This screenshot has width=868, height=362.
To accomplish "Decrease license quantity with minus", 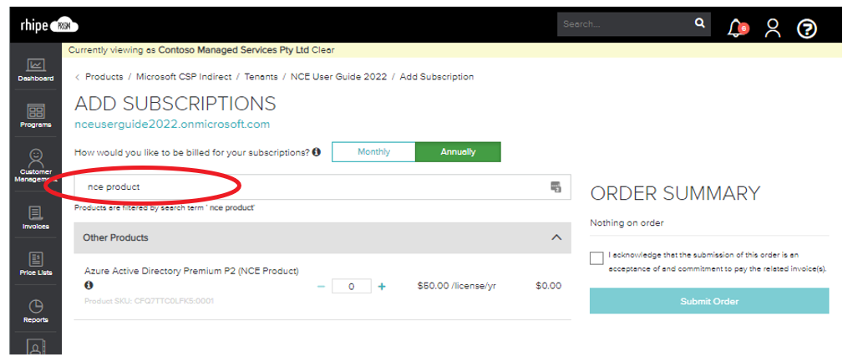I will pyautogui.click(x=321, y=287).
